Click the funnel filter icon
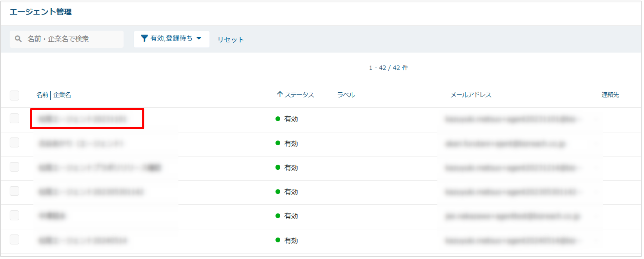 144,39
